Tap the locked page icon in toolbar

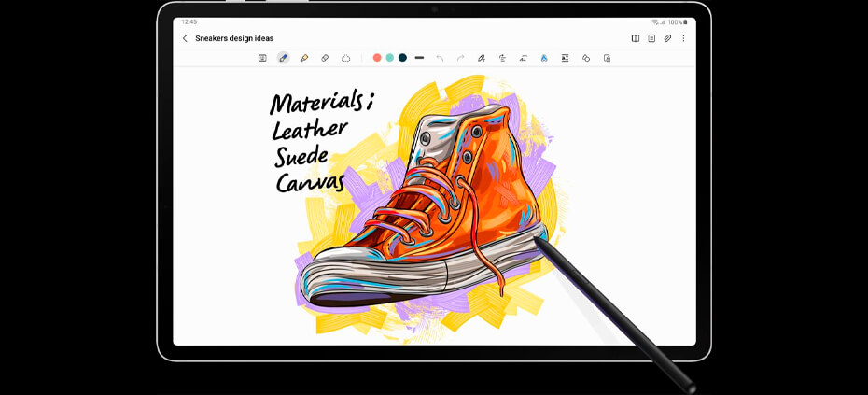[x=608, y=58]
